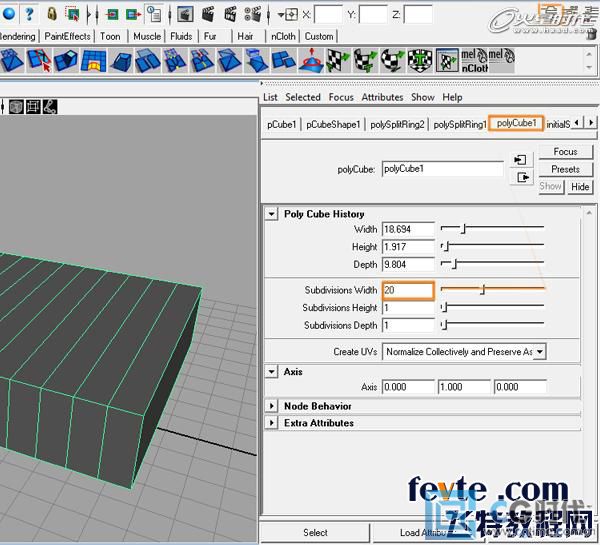
Task: Click the input connections status line icon
Action: (112, 15)
